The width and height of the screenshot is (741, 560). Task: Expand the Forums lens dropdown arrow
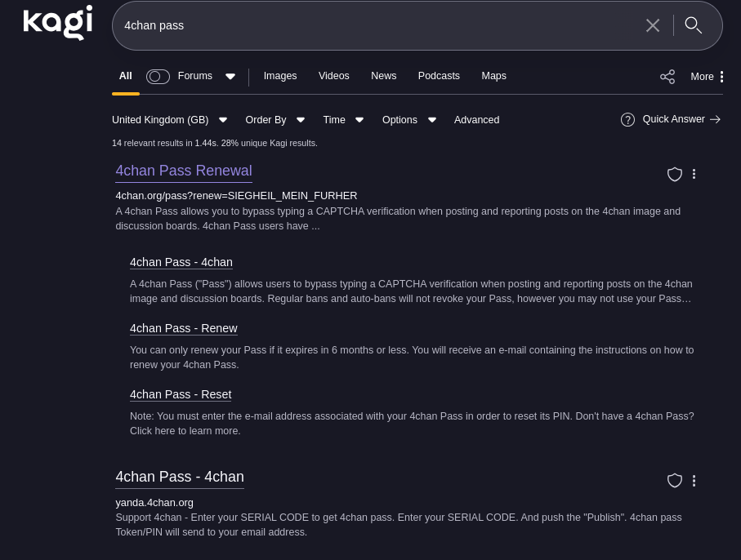pyautogui.click(x=230, y=77)
